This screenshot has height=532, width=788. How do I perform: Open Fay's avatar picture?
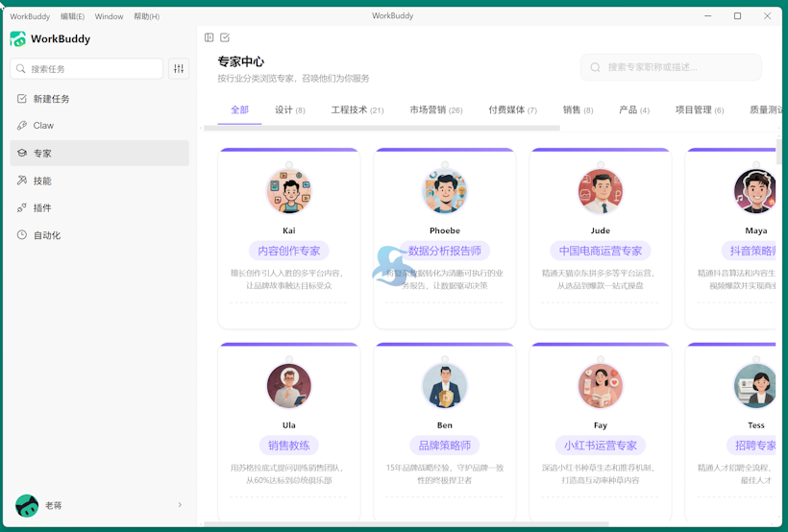click(601, 386)
